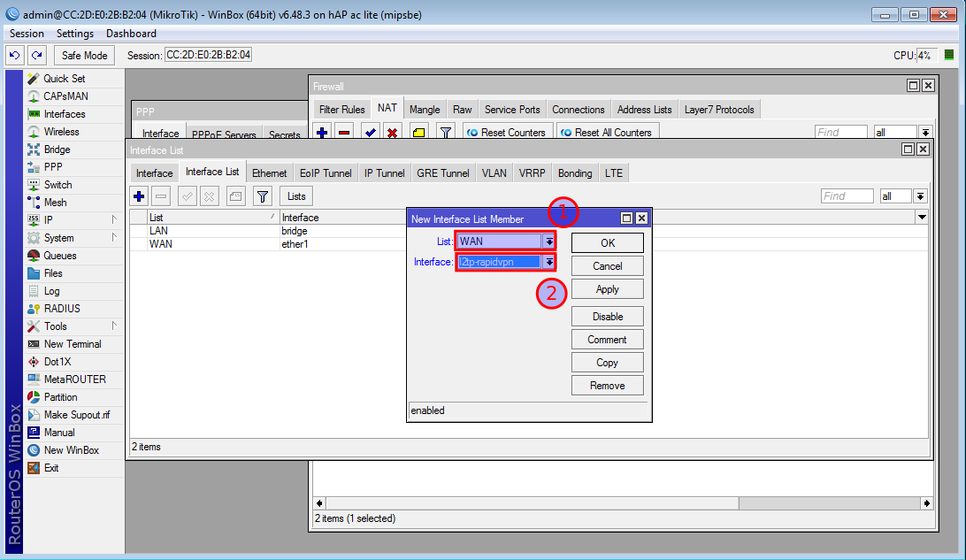Image resolution: width=966 pixels, height=560 pixels.
Task: Click red X Disable in Firewall window
Action: pyautogui.click(x=392, y=133)
